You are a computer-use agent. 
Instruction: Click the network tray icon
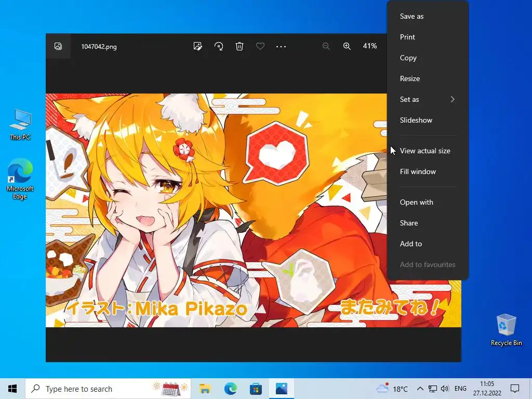pos(433,389)
